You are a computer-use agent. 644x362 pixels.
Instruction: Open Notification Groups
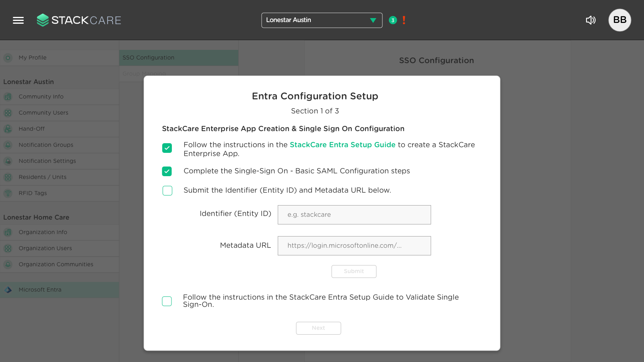pos(60,145)
